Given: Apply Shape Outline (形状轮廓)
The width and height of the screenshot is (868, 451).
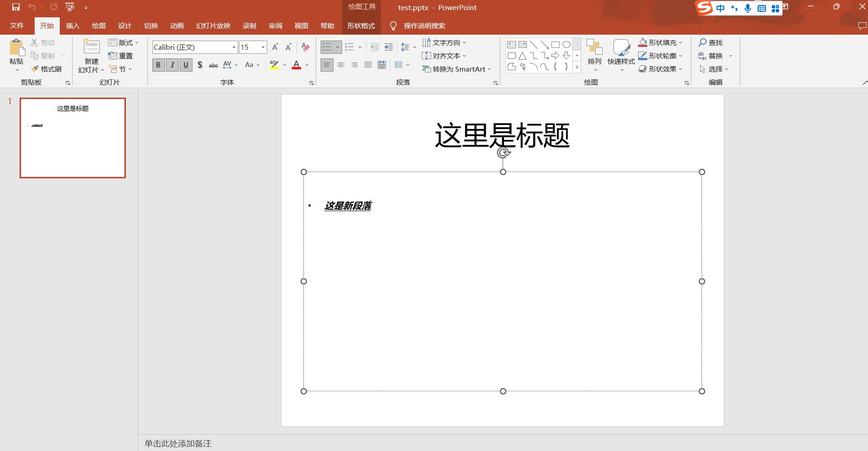Looking at the screenshot, I should point(659,56).
